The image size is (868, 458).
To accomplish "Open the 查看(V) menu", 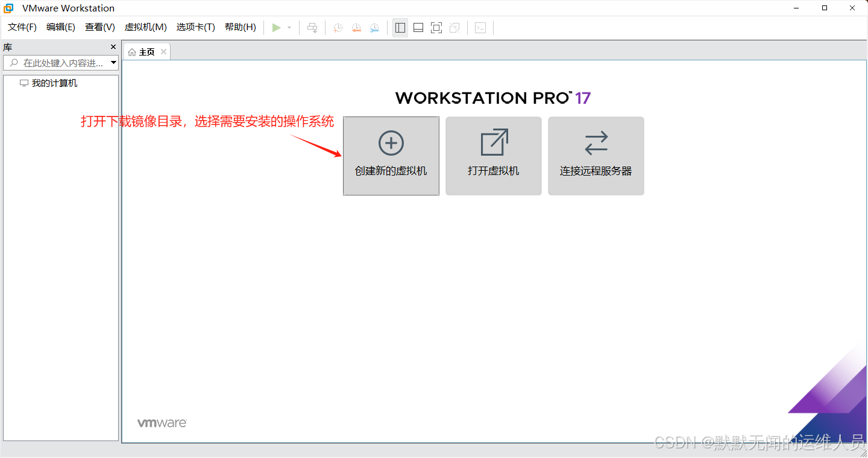I will pos(100,27).
